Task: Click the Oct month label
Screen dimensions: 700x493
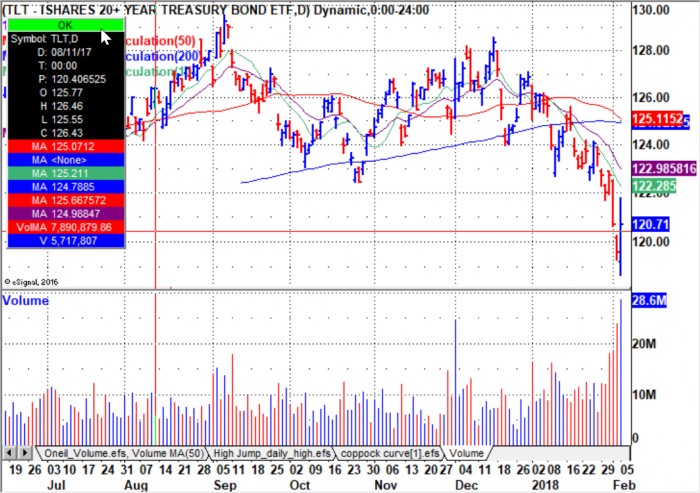Action: pyautogui.click(x=300, y=485)
